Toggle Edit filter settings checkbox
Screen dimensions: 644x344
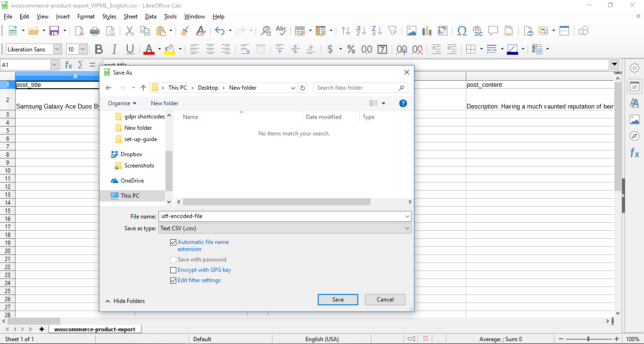tap(173, 280)
